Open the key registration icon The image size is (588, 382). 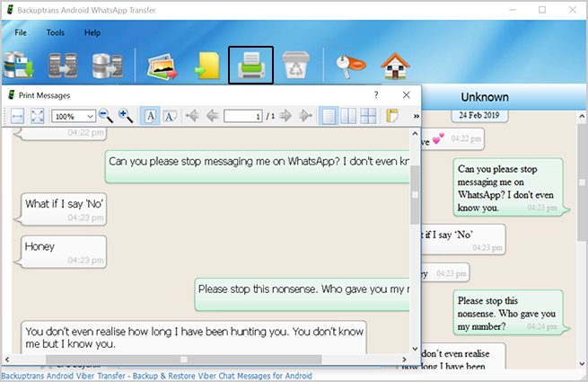[347, 65]
